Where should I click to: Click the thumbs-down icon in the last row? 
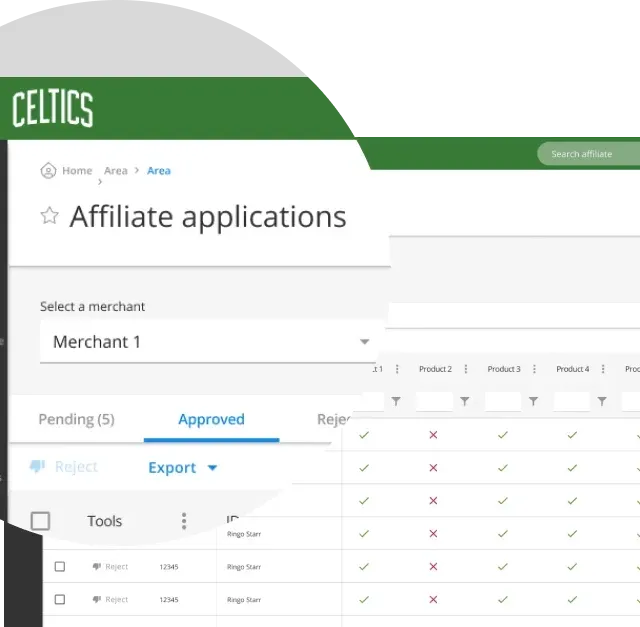(97, 599)
